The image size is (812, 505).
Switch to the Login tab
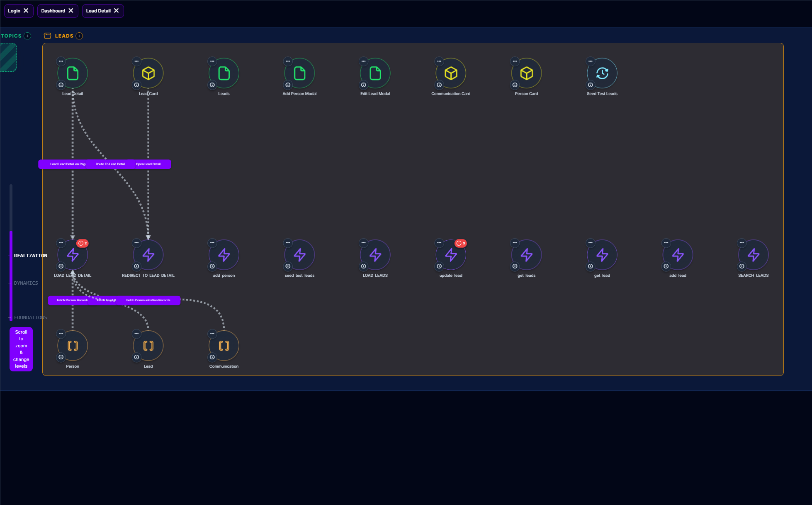click(14, 11)
